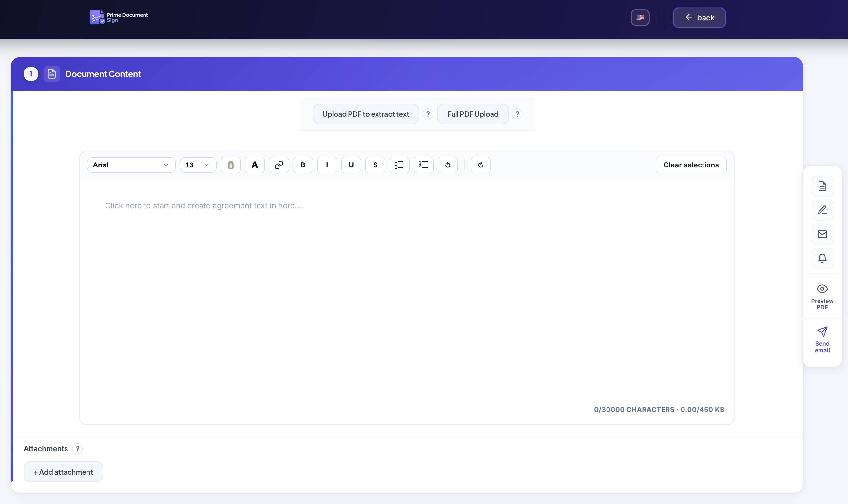Image resolution: width=848 pixels, height=504 pixels.
Task: Open the bell notification sidebar icon
Action: [822, 259]
